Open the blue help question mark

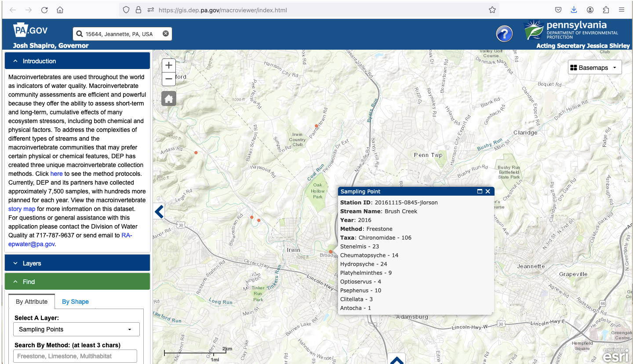pyautogui.click(x=504, y=34)
